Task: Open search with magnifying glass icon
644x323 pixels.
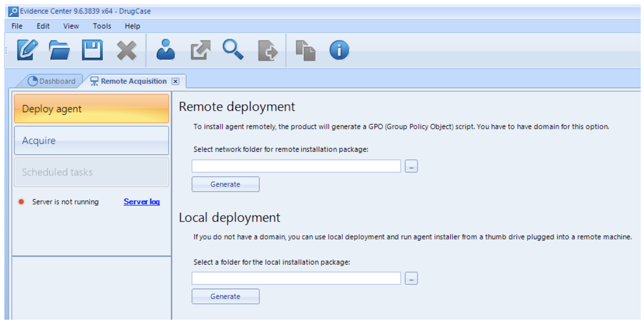Action: [233, 50]
